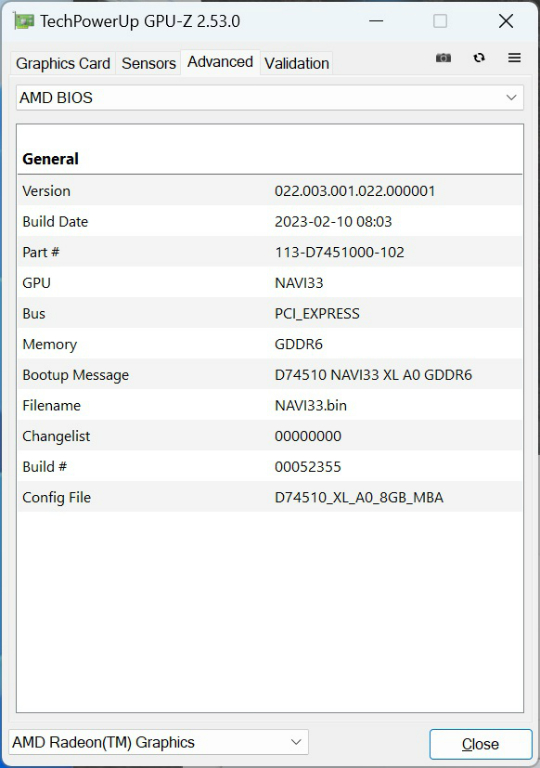Click the Build Date row label
Image resolution: width=540 pixels, height=768 pixels.
[55, 222]
